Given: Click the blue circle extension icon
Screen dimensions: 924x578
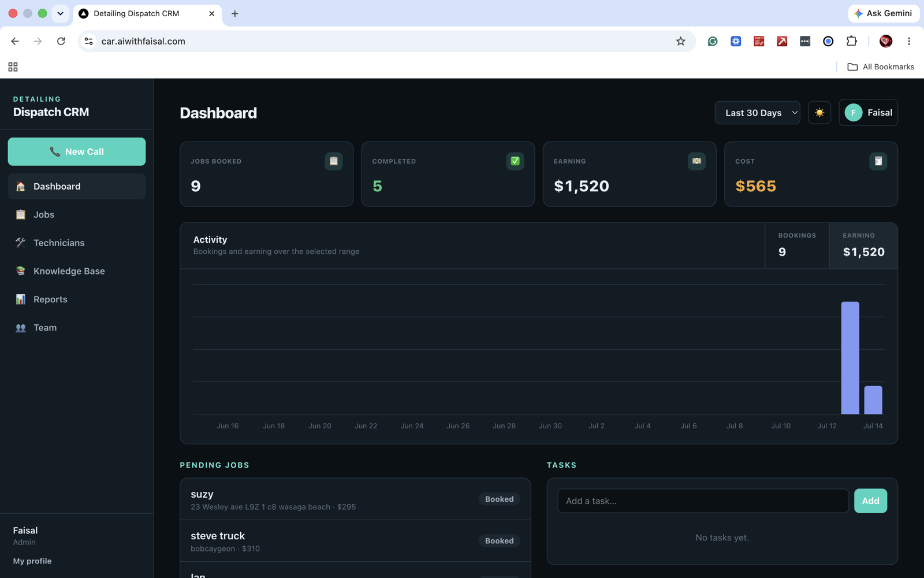Looking at the screenshot, I should click(x=828, y=41).
